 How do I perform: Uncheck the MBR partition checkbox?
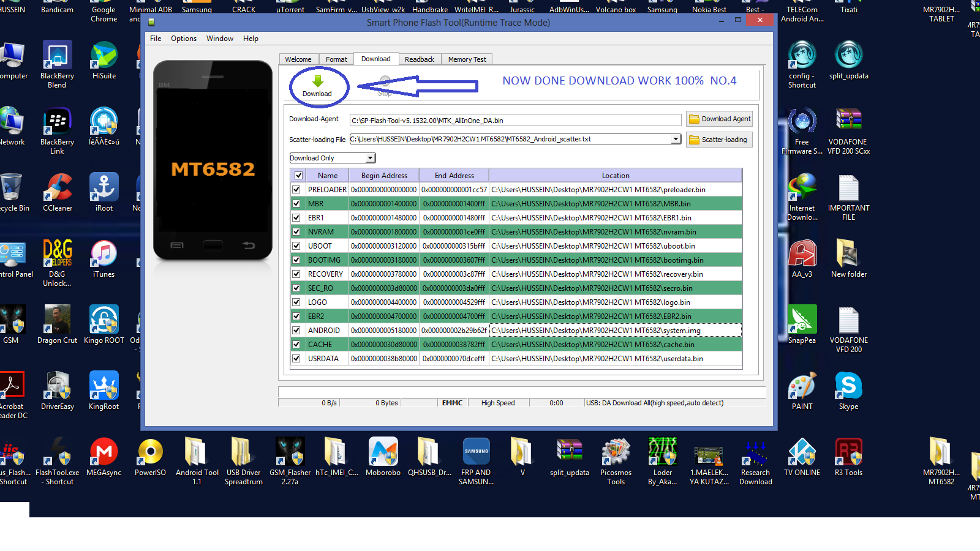point(296,204)
